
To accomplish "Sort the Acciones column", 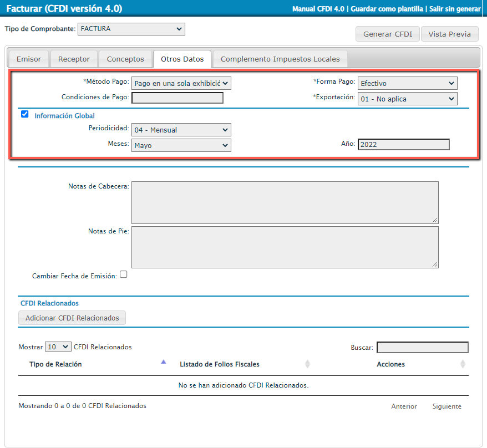I will click(x=463, y=364).
